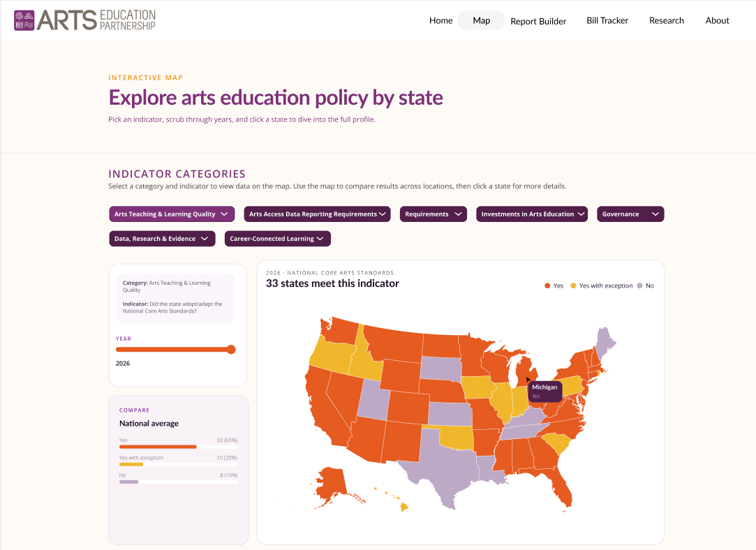Click the yellow Yes with exception legend dot
Screen dimensions: 756x550
[573, 286]
